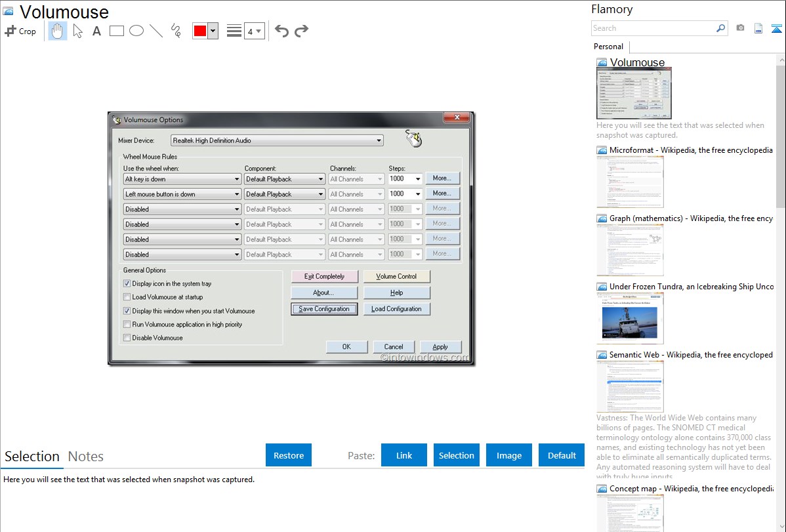Click the camera snapshot icon

click(740, 28)
